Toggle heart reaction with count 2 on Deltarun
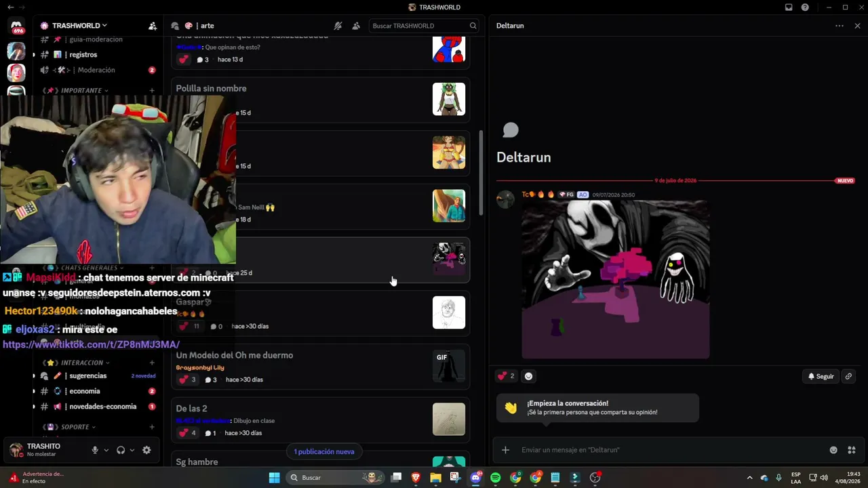This screenshot has height=488, width=868. (507, 376)
